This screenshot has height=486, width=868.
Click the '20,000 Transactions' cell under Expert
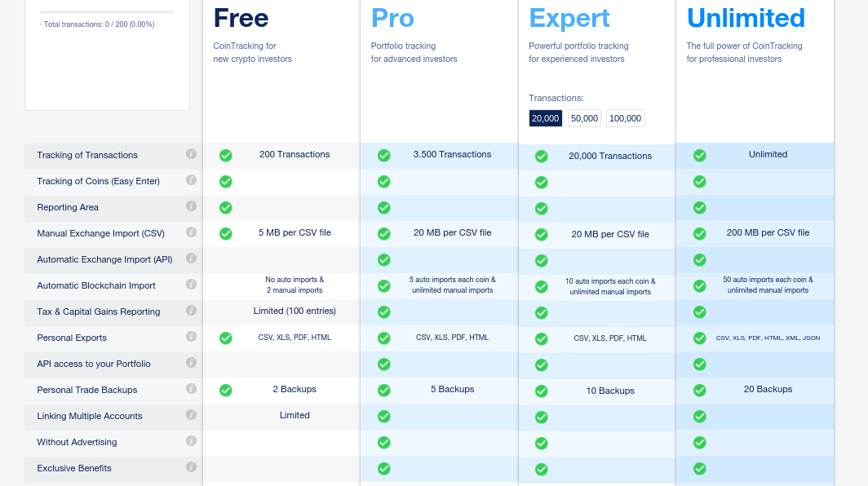click(x=610, y=156)
